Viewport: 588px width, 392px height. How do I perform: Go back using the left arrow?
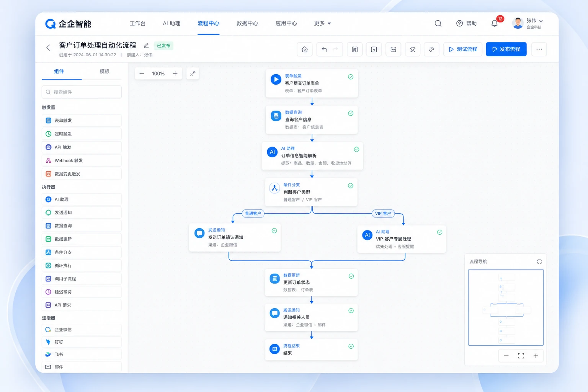48,47
